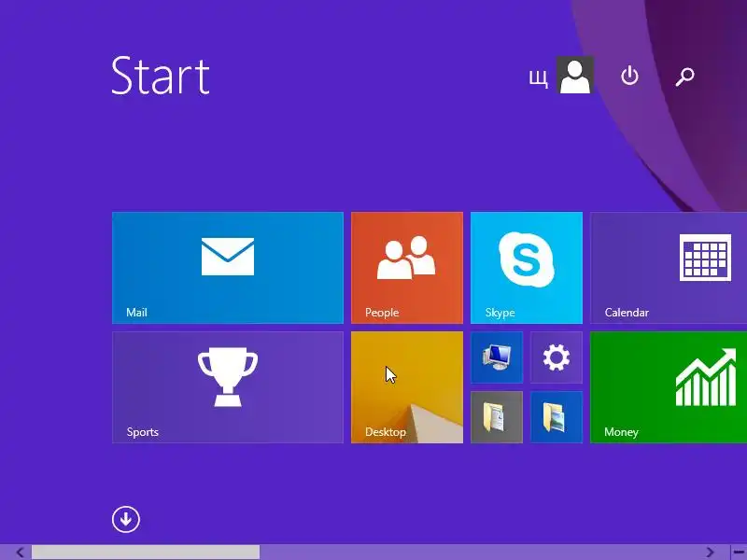This screenshot has height=560, width=747.
Task: Show all apps with the down arrow
Action: point(126,519)
